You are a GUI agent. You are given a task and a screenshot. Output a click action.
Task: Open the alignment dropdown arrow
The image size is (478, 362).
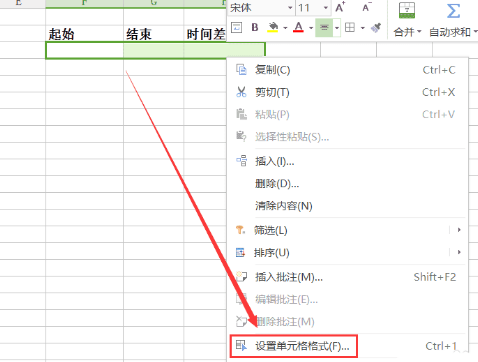tap(337, 28)
